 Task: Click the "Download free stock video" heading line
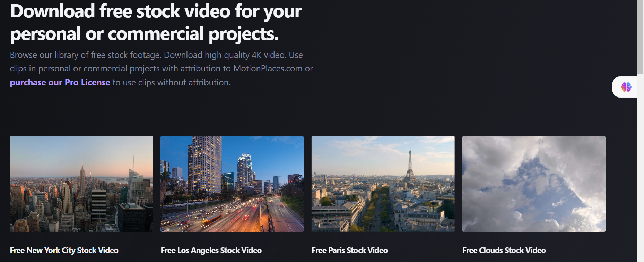coord(156,11)
